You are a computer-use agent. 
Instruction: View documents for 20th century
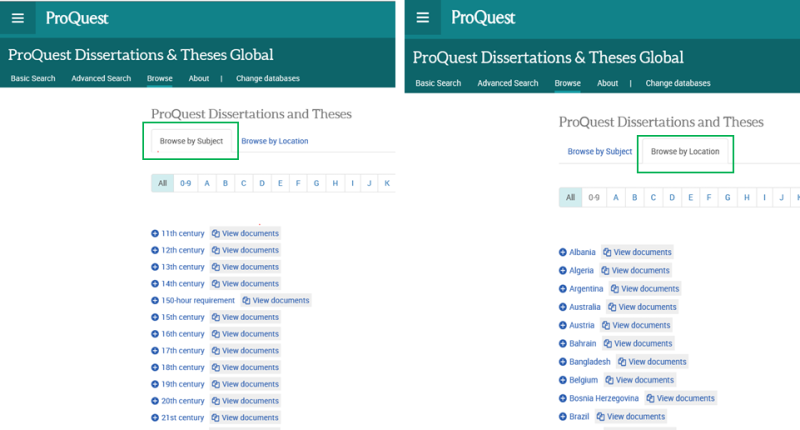coord(245,400)
